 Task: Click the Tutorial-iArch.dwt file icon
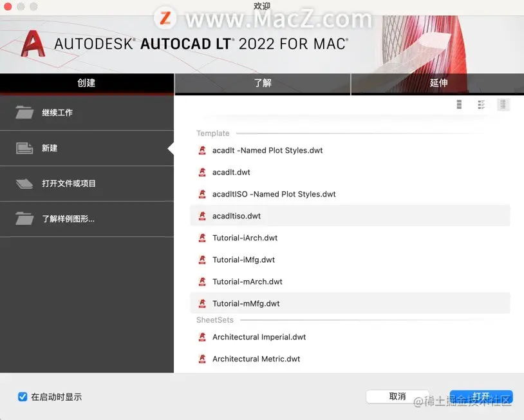[x=202, y=238]
